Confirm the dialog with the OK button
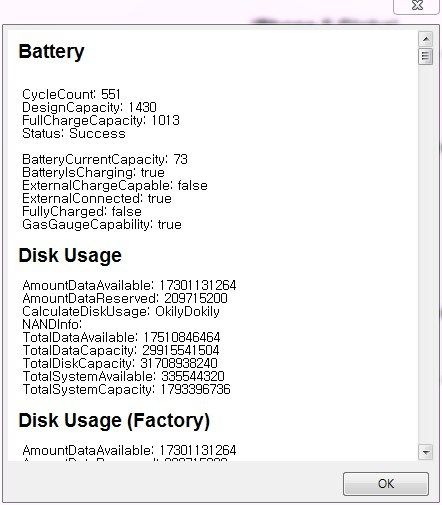This screenshot has width=442, height=505. tap(386, 483)
